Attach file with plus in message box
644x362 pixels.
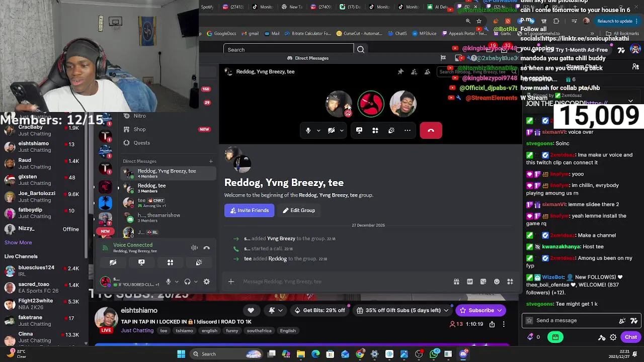[231, 282]
